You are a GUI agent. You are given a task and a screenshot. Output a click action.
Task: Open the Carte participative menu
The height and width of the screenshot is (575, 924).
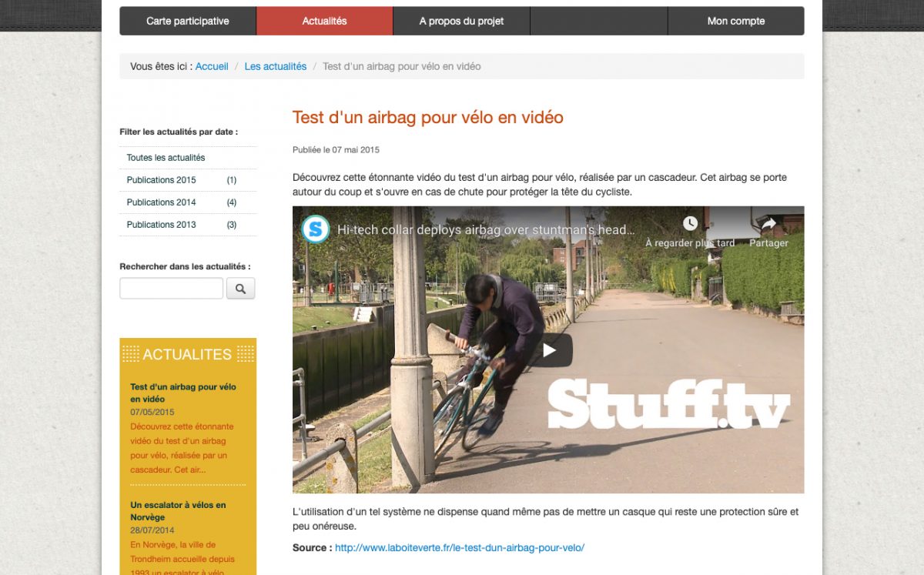[188, 21]
